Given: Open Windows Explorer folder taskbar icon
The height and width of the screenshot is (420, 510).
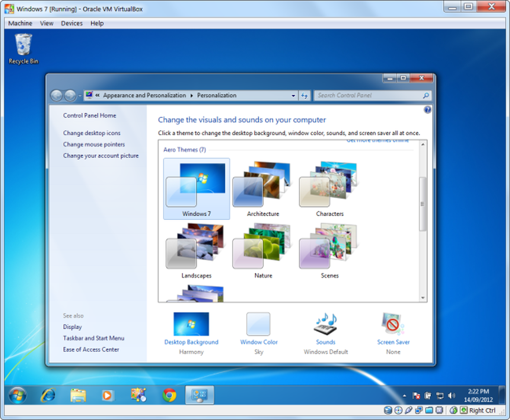Looking at the screenshot, I should 78,396.
